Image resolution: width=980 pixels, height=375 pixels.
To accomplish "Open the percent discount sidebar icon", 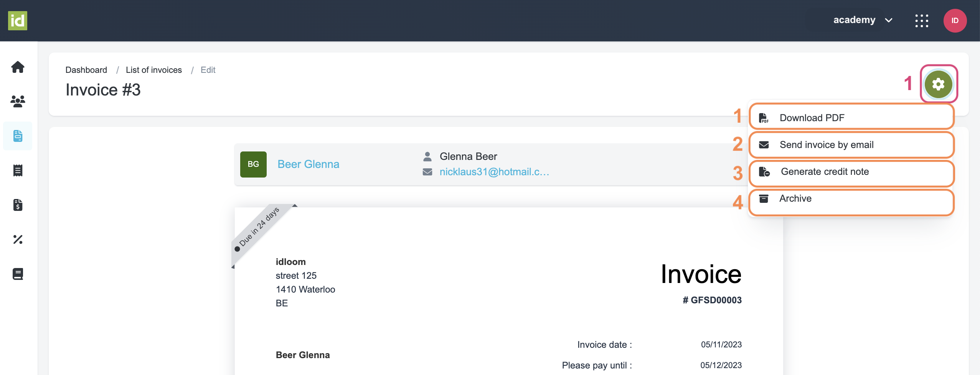I will coord(18,239).
